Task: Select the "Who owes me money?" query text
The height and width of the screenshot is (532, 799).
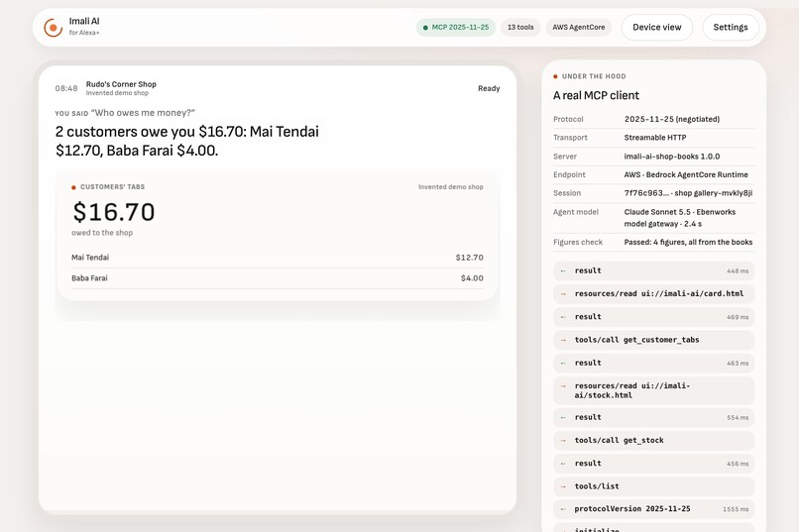Action: click(x=143, y=113)
